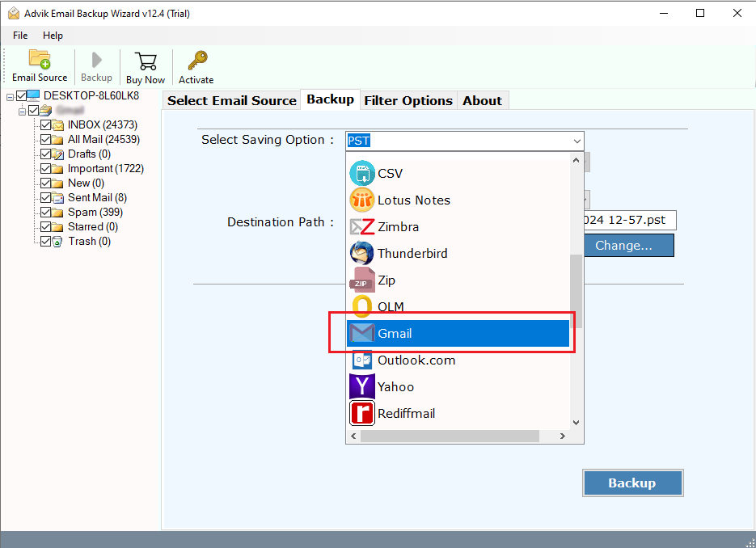Pick the Outlook.com icon option
Image resolution: width=756 pixels, height=548 pixels.
tap(361, 360)
